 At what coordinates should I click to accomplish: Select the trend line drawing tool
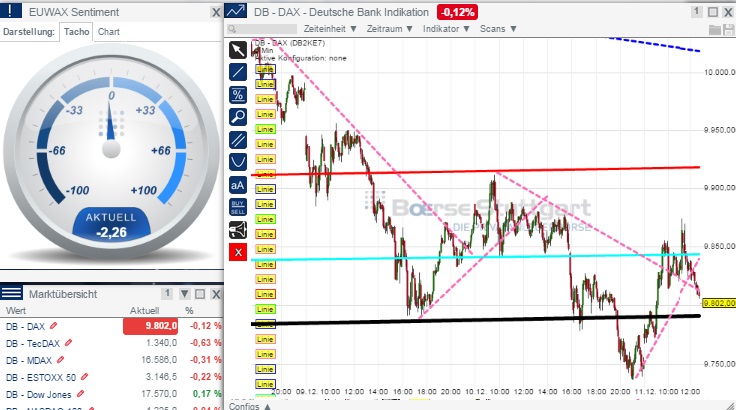238,72
